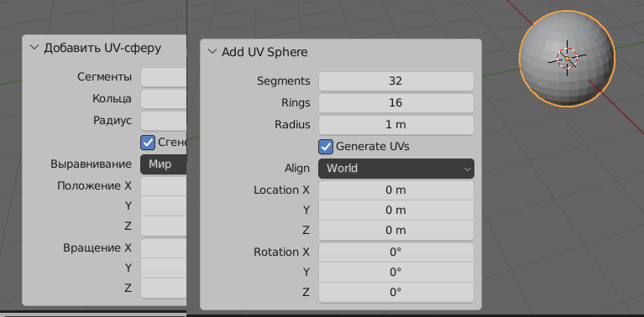Click the Rotation Z angle field

tap(396, 292)
